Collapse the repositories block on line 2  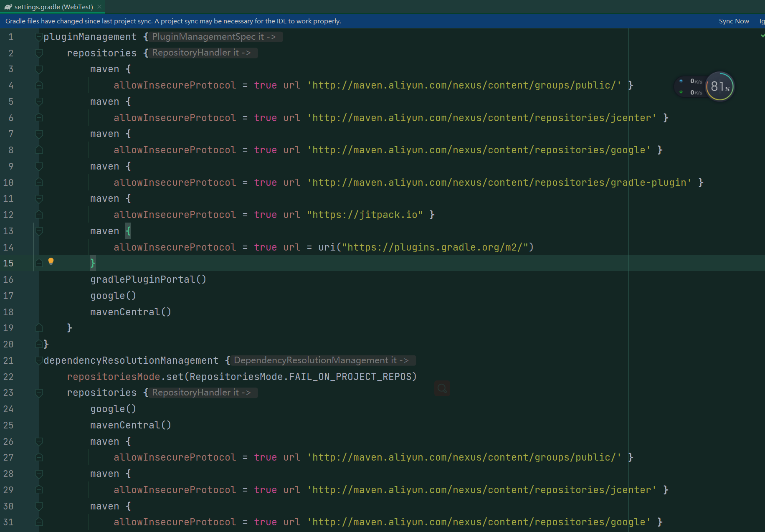tap(39, 53)
